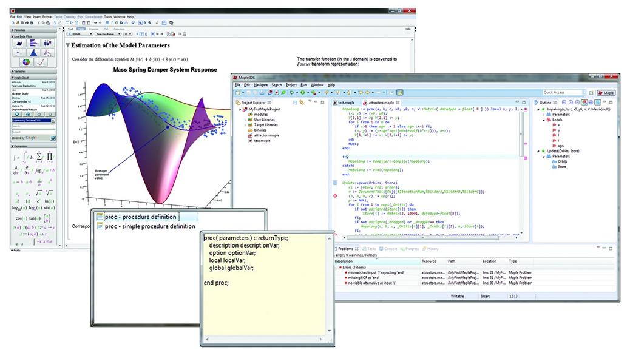
Task: Select the binaries folder in Project Explorer
Action: (257, 130)
